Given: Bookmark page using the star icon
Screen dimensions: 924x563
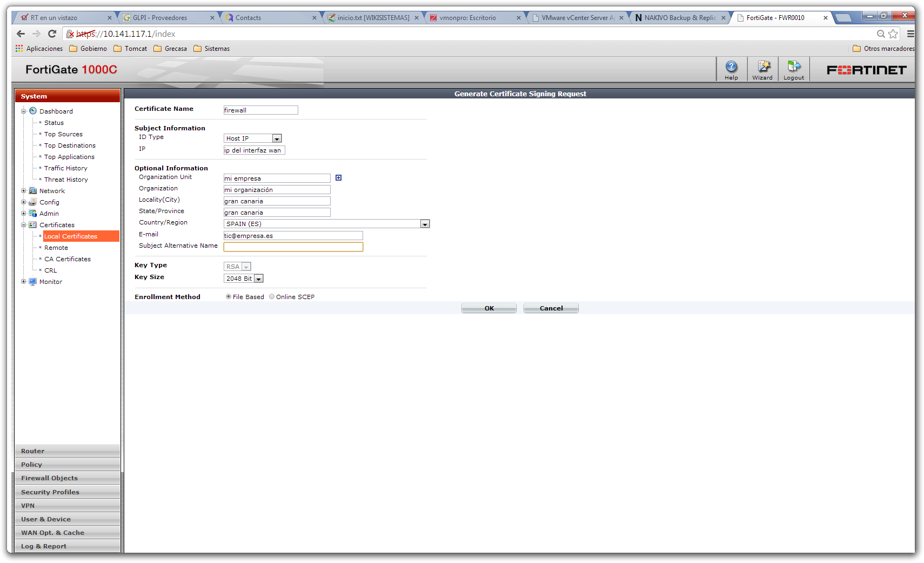Looking at the screenshot, I should point(893,34).
